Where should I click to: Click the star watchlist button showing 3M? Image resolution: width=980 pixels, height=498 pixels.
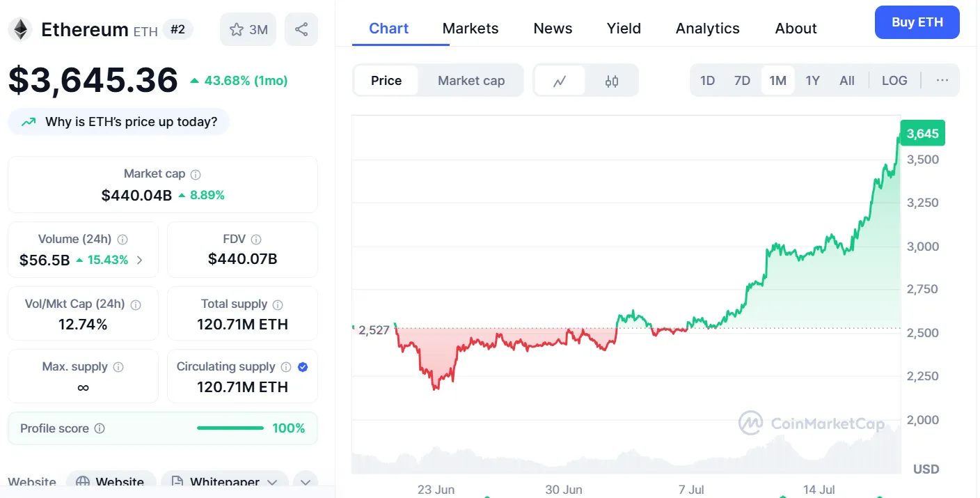coord(248,29)
